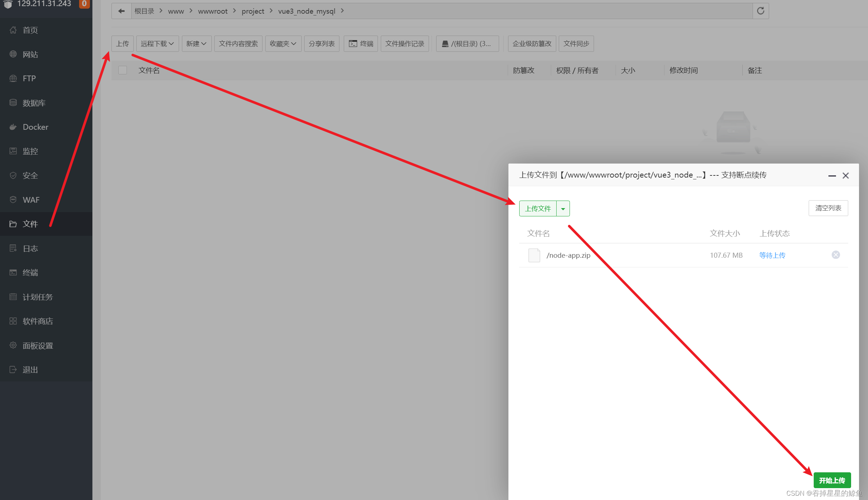Open the 新建 create-new dropdown
The width and height of the screenshot is (868, 500).
tap(196, 43)
